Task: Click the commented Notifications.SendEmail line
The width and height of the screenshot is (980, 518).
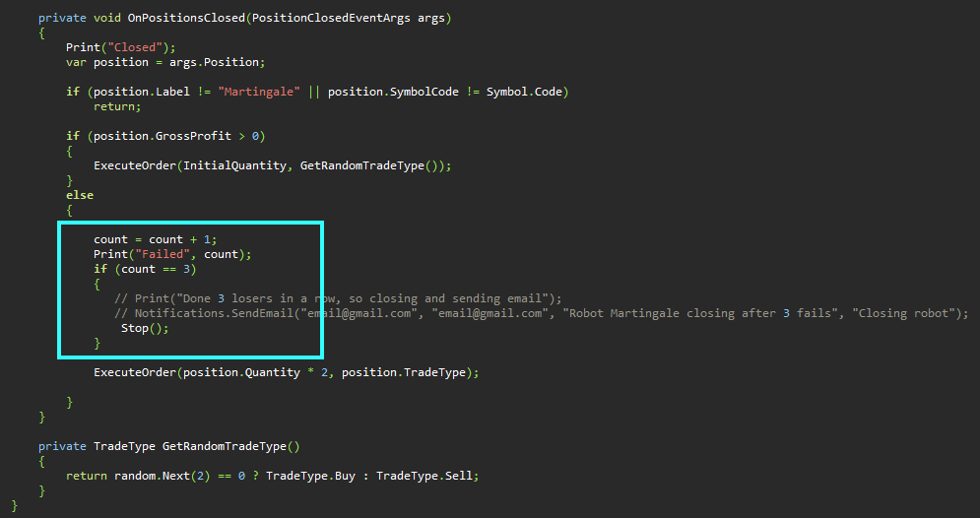Action: click(x=542, y=313)
